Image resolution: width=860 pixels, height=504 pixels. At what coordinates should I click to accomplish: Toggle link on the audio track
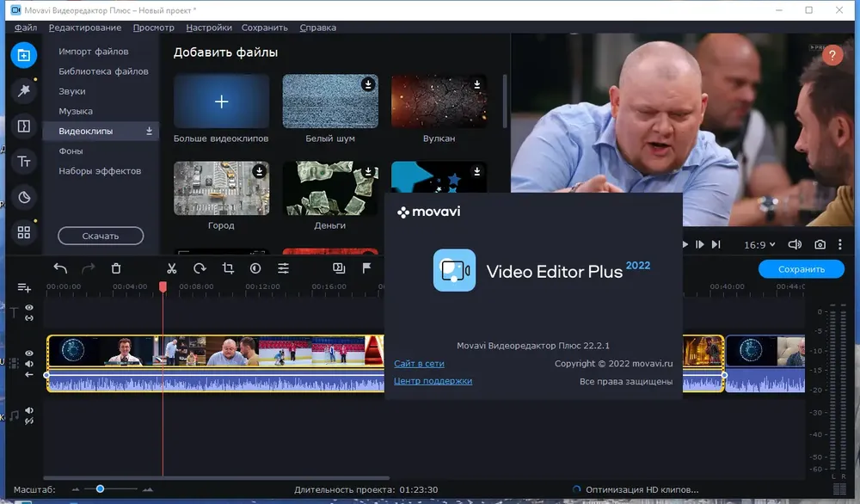click(x=29, y=421)
